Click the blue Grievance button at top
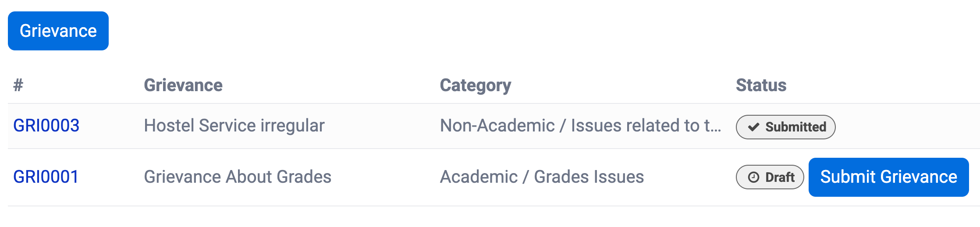Screen dimensions: 980x227 click(58, 31)
